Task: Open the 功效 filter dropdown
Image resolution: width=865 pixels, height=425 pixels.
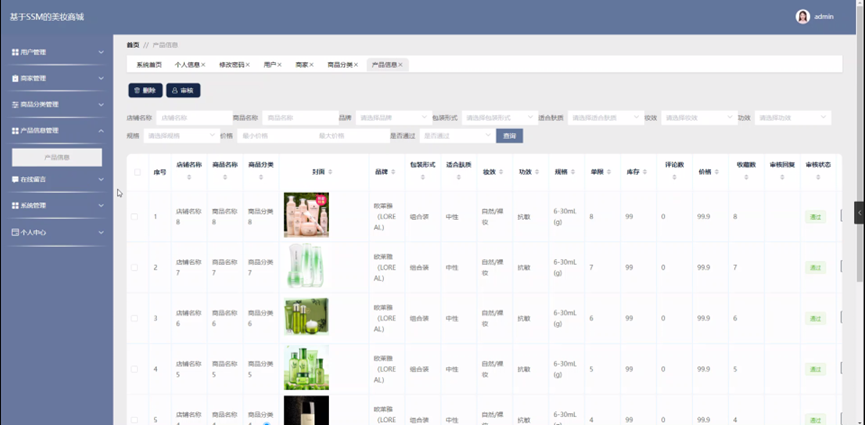Action: 793,118
